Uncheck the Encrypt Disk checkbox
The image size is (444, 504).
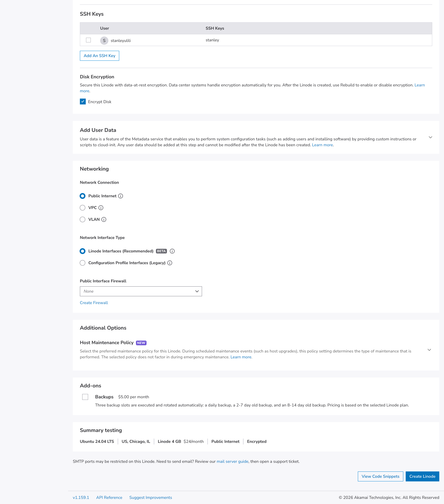(x=83, y=101)
